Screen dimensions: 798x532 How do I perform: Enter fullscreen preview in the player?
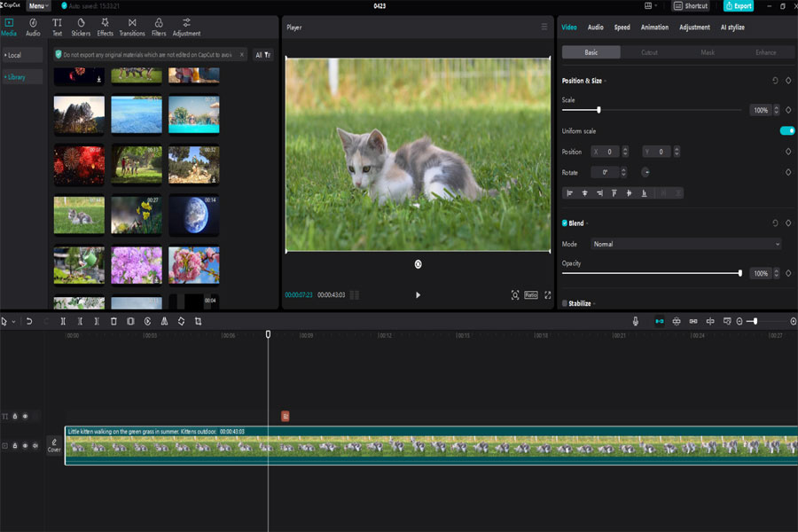[x=548, y=294]
